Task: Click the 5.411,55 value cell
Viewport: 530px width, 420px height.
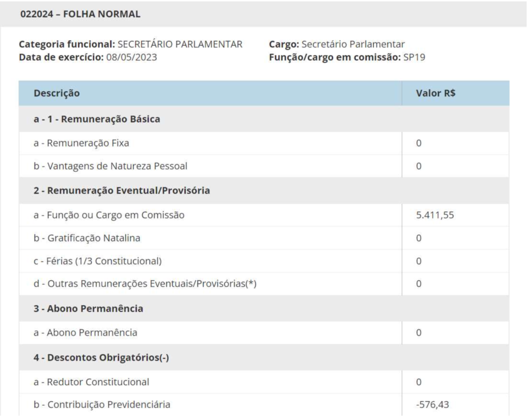Action: pos(435,215)
